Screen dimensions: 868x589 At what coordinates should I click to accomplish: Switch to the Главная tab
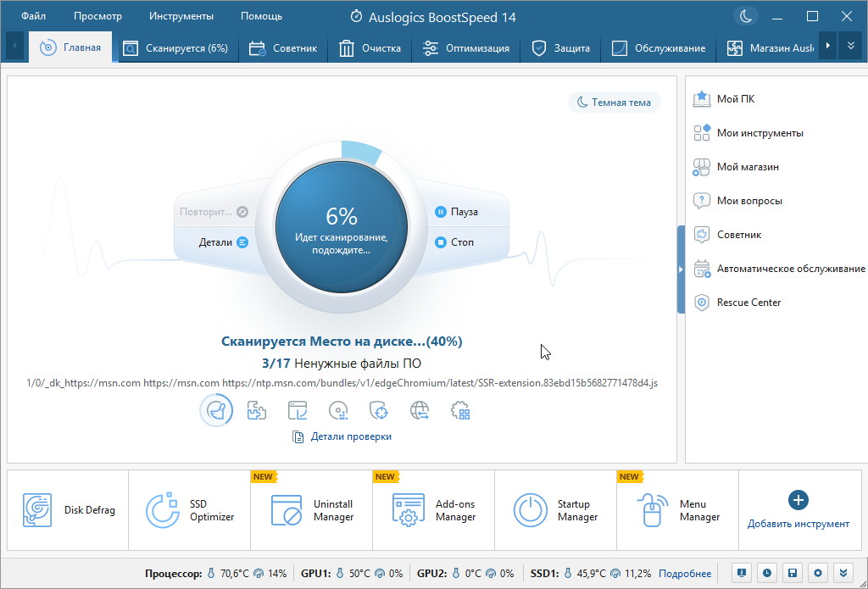(x=70, y=47)
